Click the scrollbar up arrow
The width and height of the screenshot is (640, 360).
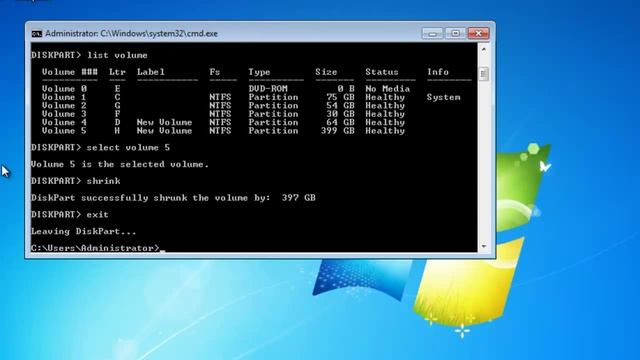pyautogui.click(x=484, y=49)
